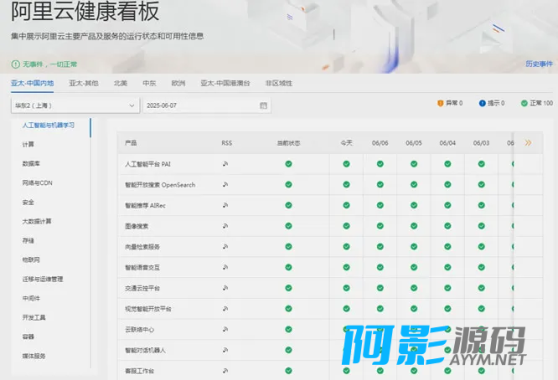Image resolution: width=558 pixels, height=380 pixels.
Task: Open RSS feed for 客服工作台
Action: tap(225, 371)
